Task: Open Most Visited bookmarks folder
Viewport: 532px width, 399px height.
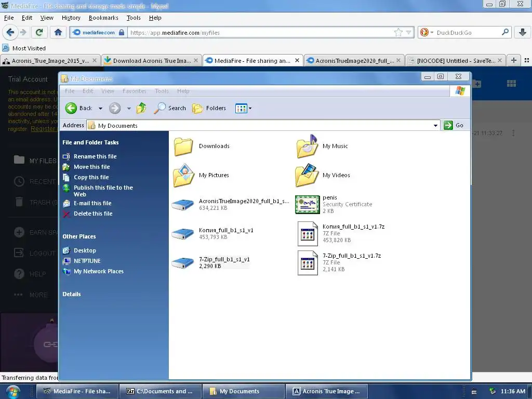Action: click(x=24, y=48)
